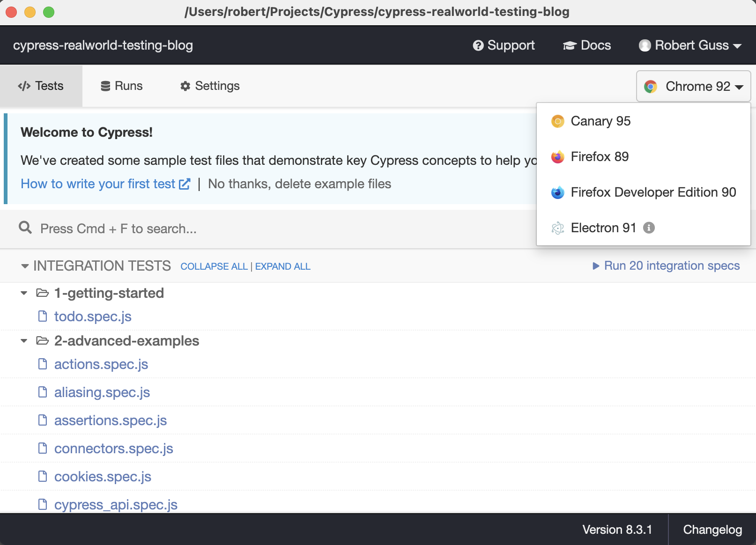
Task: Click the 2-advanced-examples folder icon
Action: pos(43,341)
